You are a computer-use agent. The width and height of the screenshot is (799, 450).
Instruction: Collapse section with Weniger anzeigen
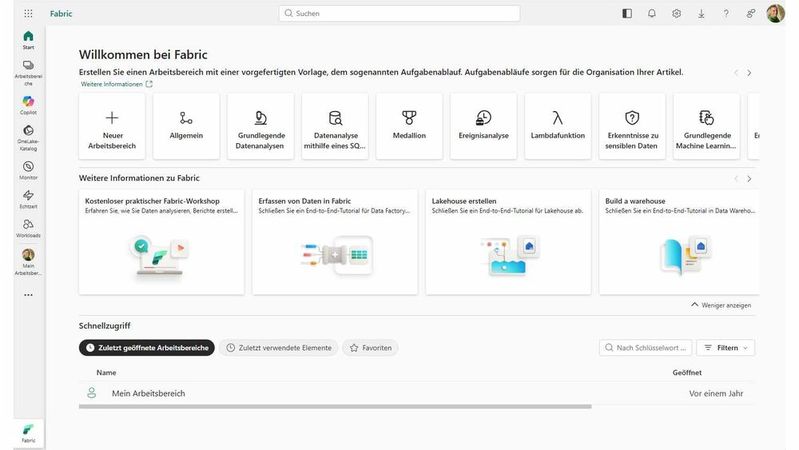pyautogui.click(x=721, y=305)
